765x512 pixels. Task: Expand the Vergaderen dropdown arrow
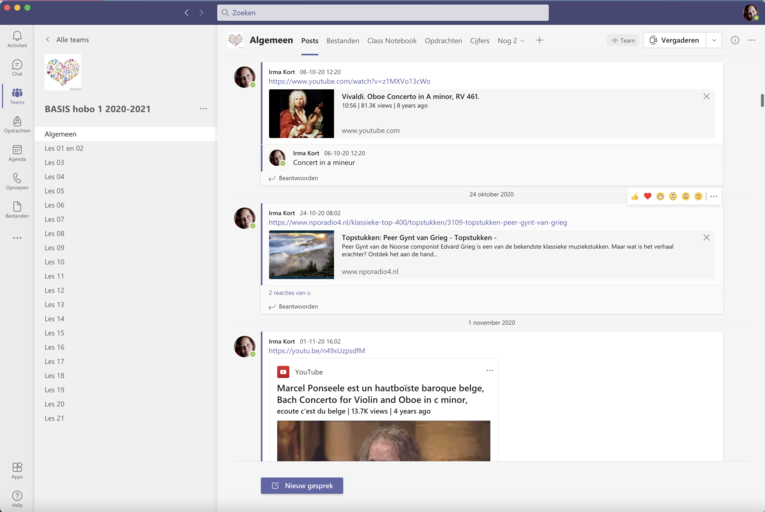(713, 41)
